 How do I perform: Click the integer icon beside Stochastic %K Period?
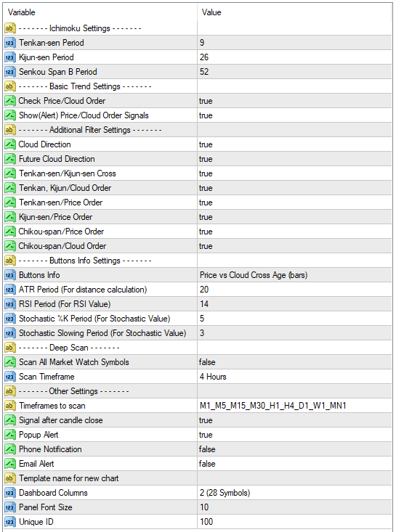click(10, 319)
